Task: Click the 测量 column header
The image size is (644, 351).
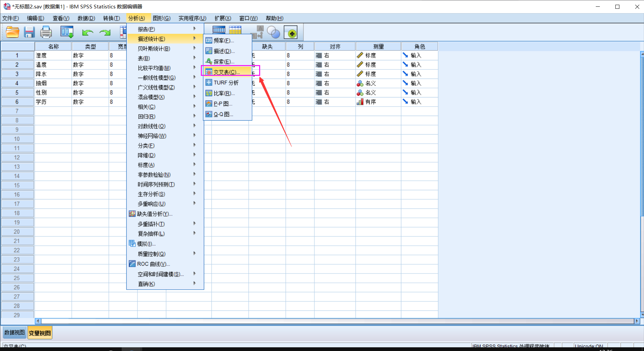Action: pos(378,47)
